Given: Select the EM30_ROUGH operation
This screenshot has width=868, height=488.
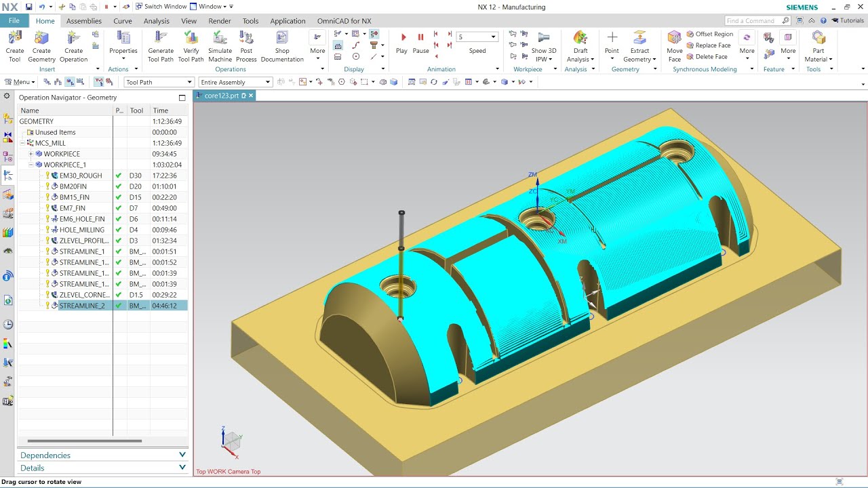Looking at the screenshot, I should coord(81,176).
